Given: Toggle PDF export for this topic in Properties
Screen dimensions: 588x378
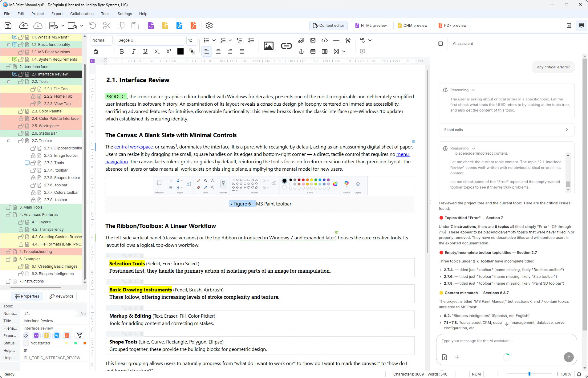Looking at the screenshot, I should tap(67, 335).
